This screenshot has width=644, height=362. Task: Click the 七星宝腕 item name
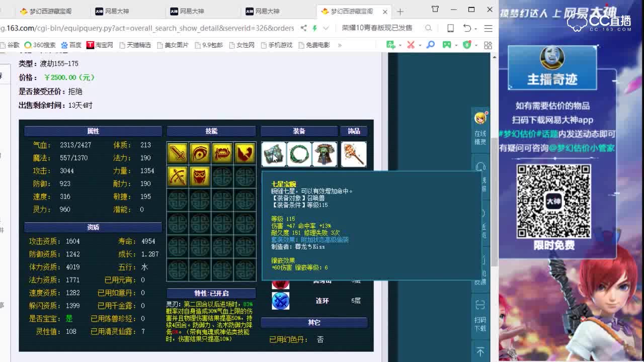284,185
